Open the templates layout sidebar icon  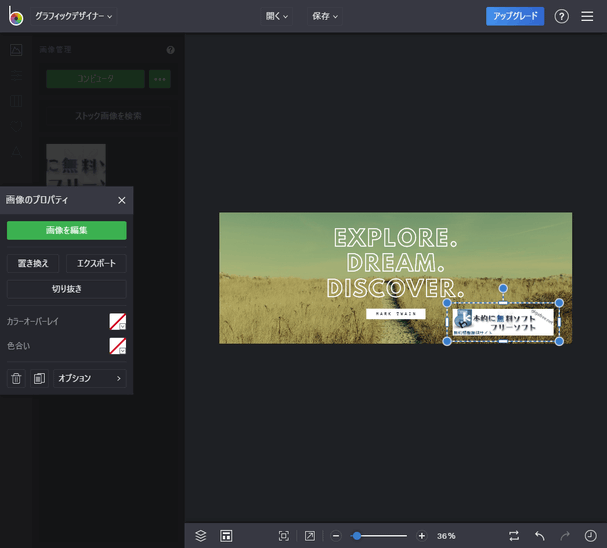[x=16, y=101]
